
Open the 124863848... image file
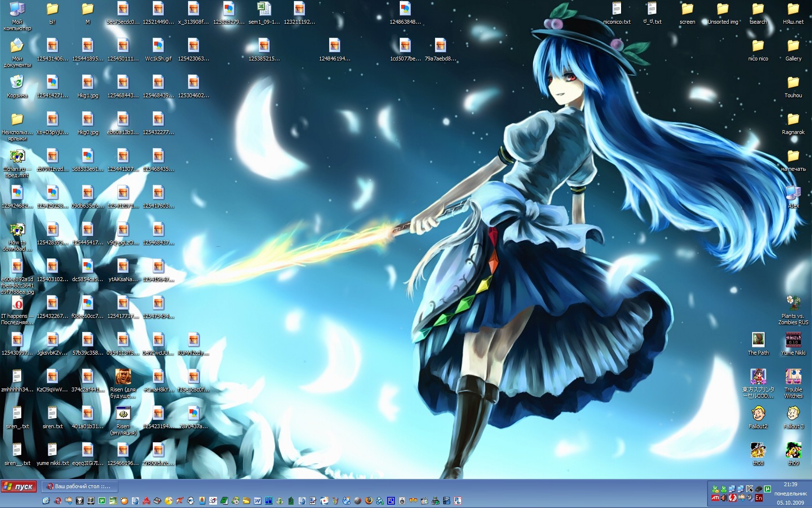coord(405,13)
